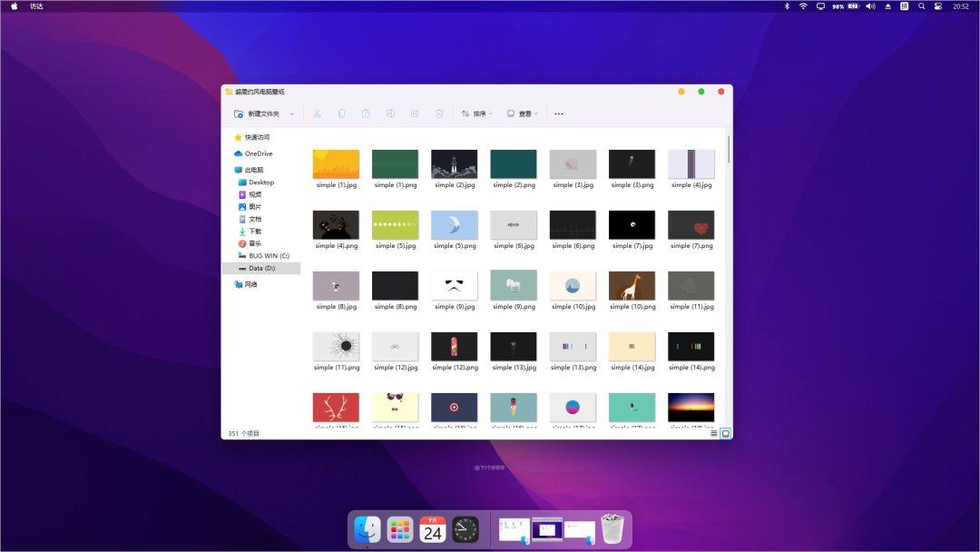Expand the 查看 view dropdown

click(x=523, y=113)
